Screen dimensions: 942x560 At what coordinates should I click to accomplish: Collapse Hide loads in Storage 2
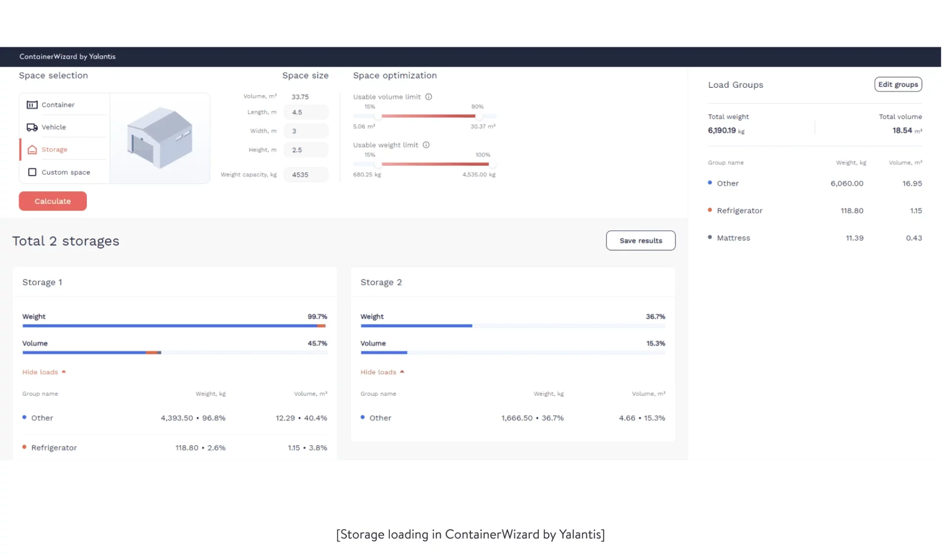pyautogui.click(x=382, y=372)
